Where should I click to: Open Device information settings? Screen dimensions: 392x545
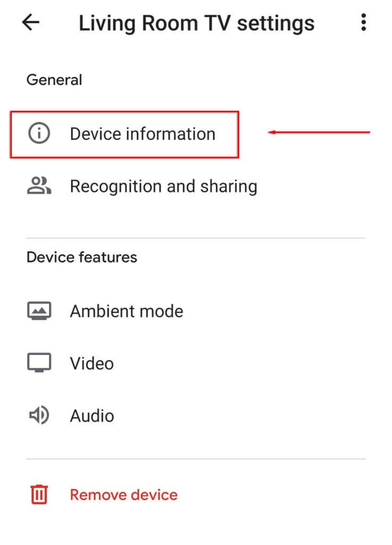coord(143,134)
